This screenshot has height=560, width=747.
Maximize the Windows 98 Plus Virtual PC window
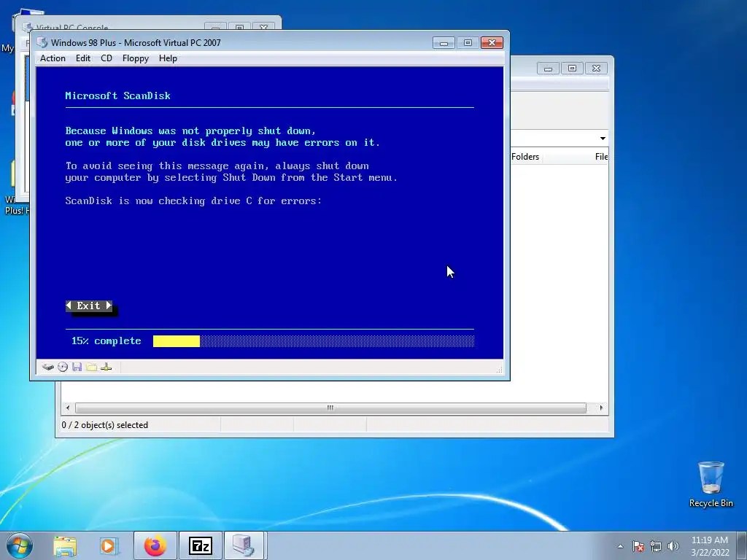[x=468, y=43]
